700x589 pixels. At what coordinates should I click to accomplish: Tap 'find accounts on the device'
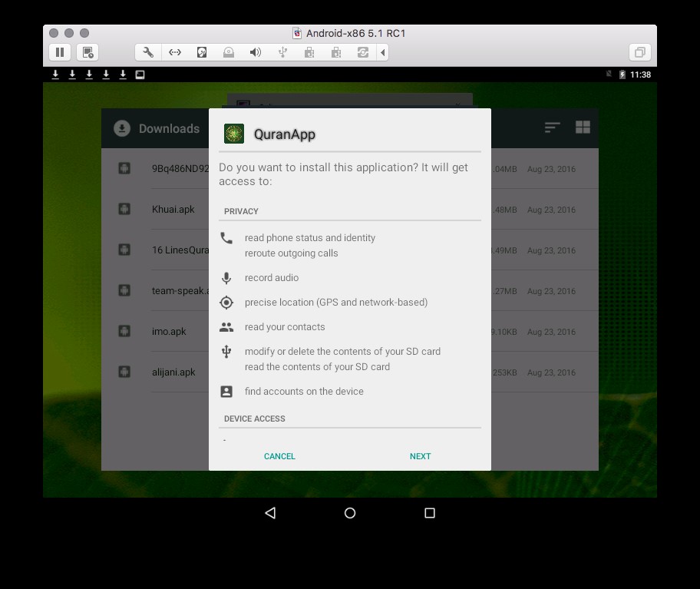[304, 391]
